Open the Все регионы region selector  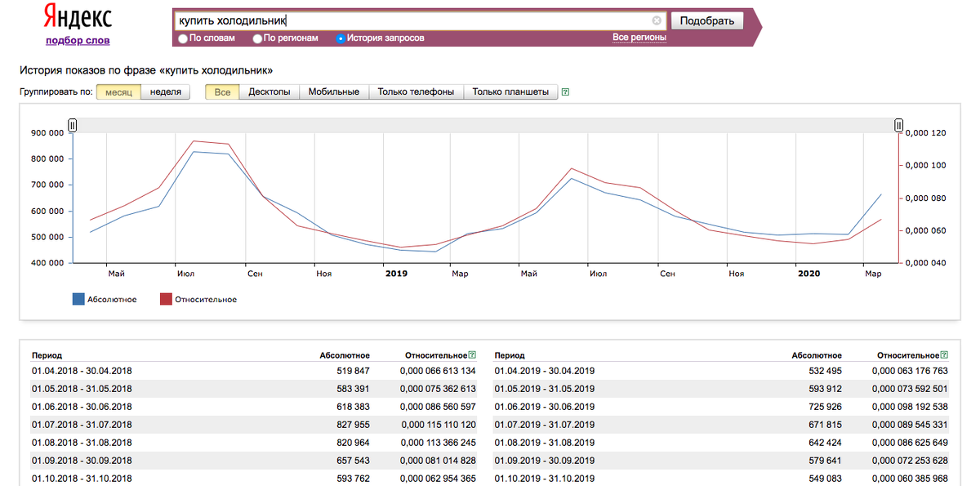tap(639, 38)
